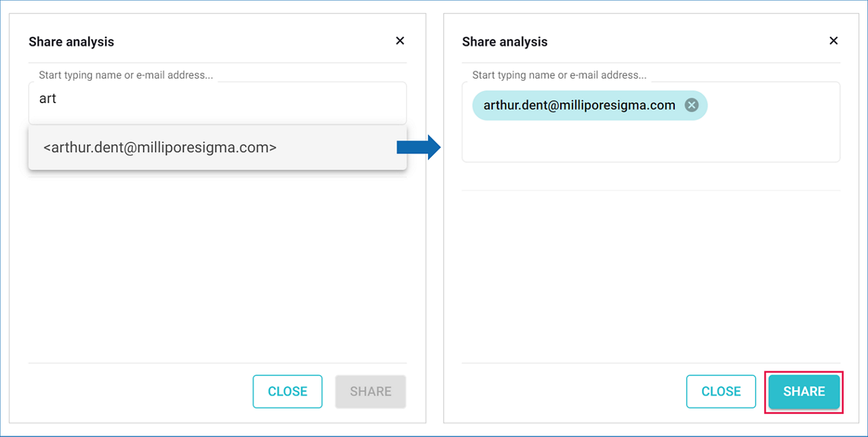Close the Share analysis dialog containing typed 'art'
This screenshot has height=437, width=868.
coord(400,41)
